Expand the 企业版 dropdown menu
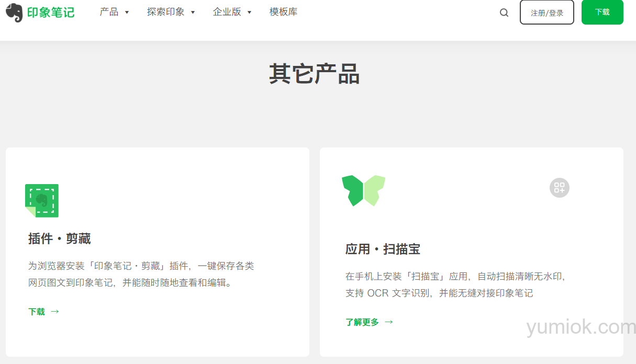Image resolution: width=636 pixels, height=364 pixels. (x=232, y=12)
